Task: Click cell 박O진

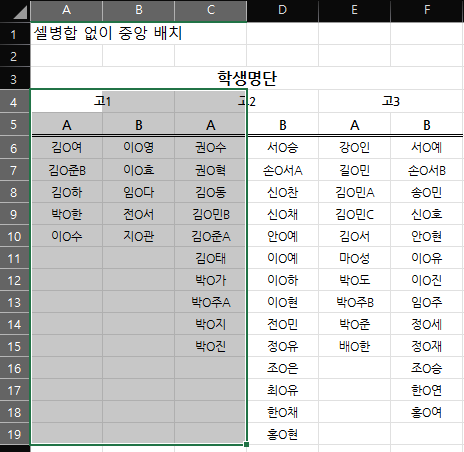Action: click(x=210, y=346)
